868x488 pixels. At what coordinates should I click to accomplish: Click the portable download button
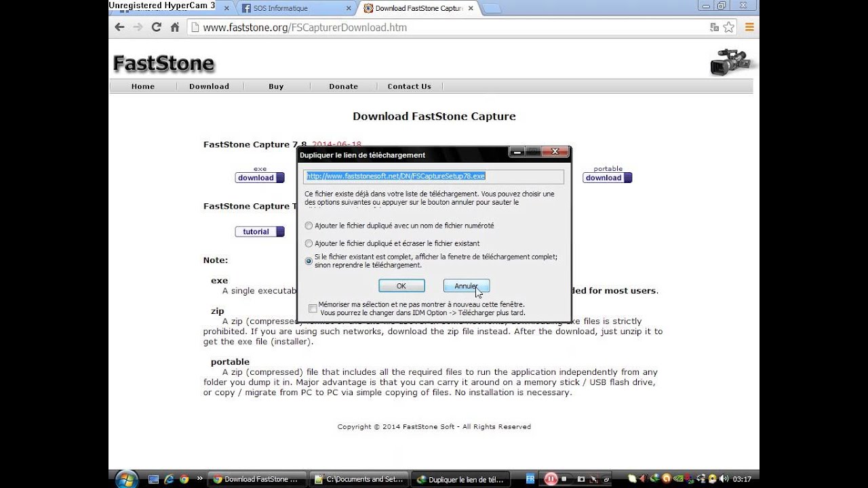click(608, 178)
